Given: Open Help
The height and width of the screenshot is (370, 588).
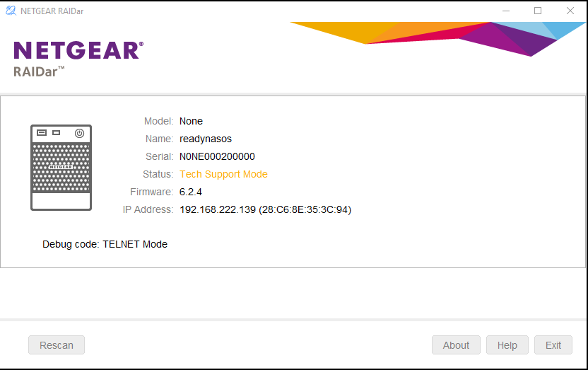Looking at the screenshot, I should point(507,345).
